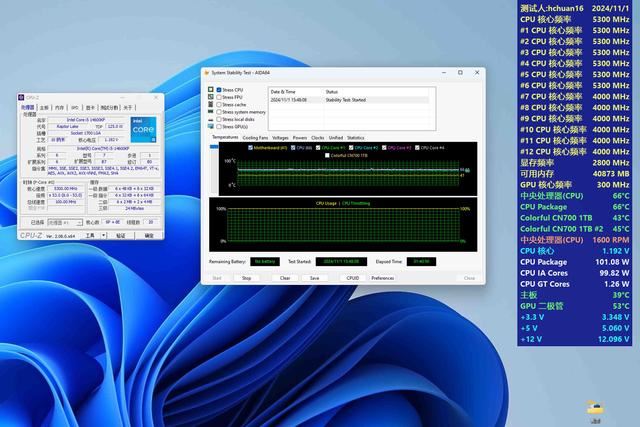Toggle the Colorful CN700 1TB legend checkbox
Screen dimensions: 640x427
(326, 155)
